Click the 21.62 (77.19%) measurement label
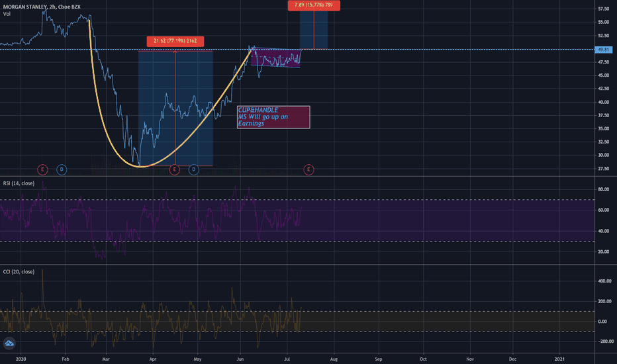This screenshot has height=364, width=617. (175, 41)
